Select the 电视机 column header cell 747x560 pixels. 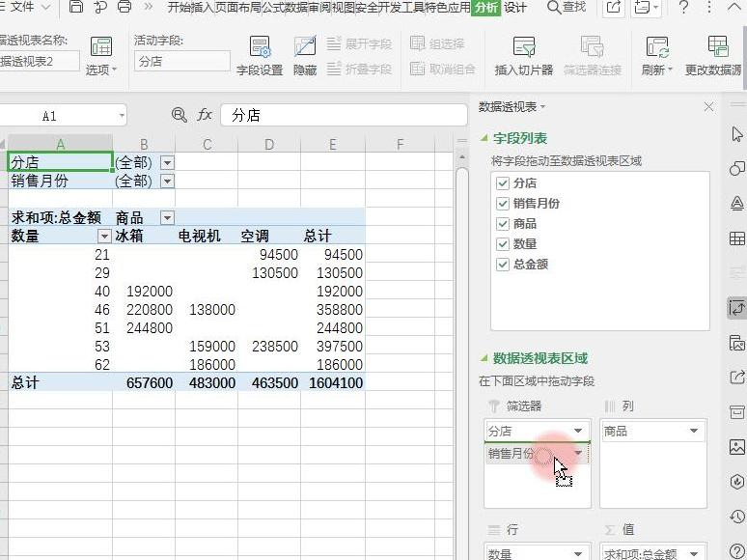(x=207, y=236)
